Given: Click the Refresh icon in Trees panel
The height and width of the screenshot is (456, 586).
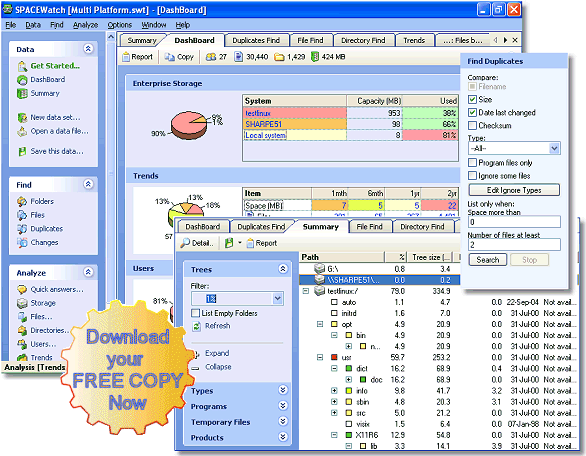Looking at the screenshot, I should pyautogui.click(x=196, y=326).
